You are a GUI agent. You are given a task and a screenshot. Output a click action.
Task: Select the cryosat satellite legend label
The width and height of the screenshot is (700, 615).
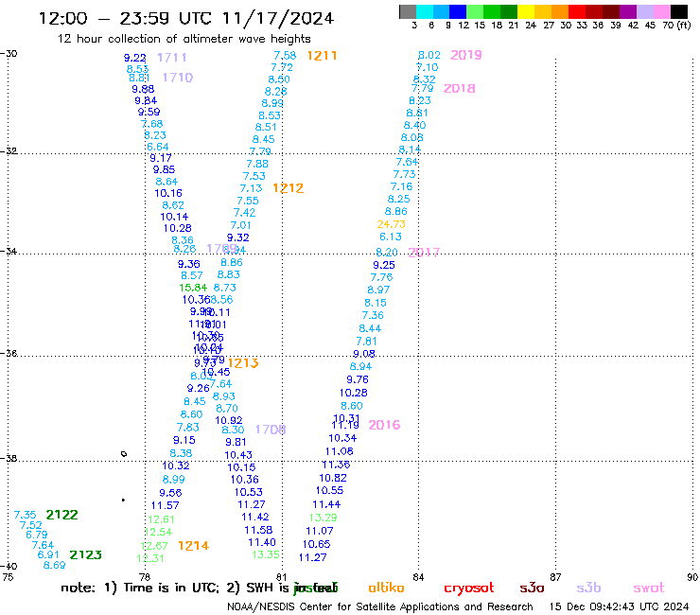pos(469,588)
